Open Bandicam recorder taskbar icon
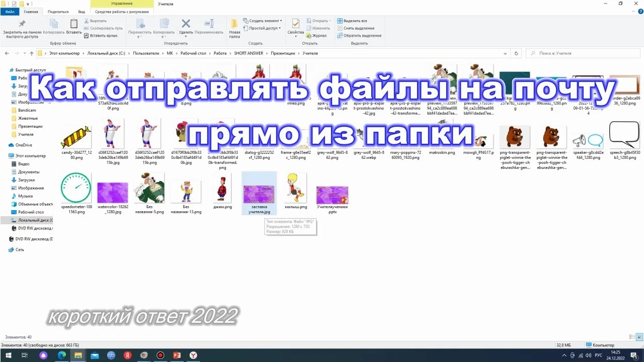 point(160,355)
